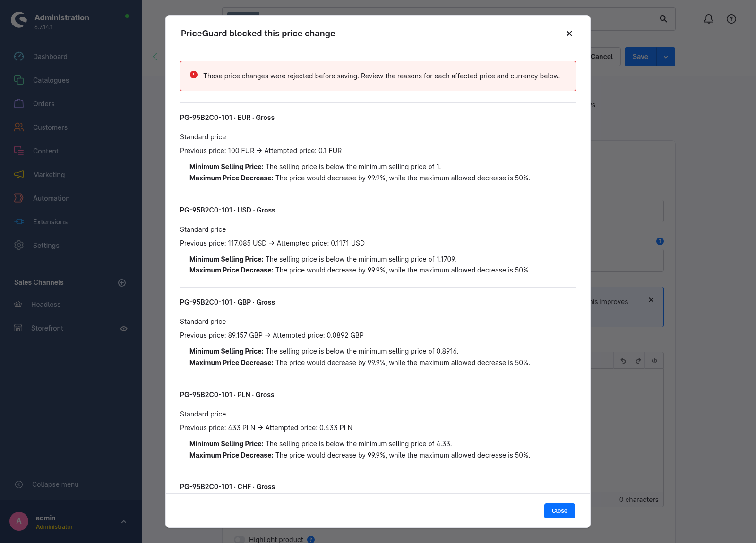Click the Storefront eye icon

tap(124, 329)
